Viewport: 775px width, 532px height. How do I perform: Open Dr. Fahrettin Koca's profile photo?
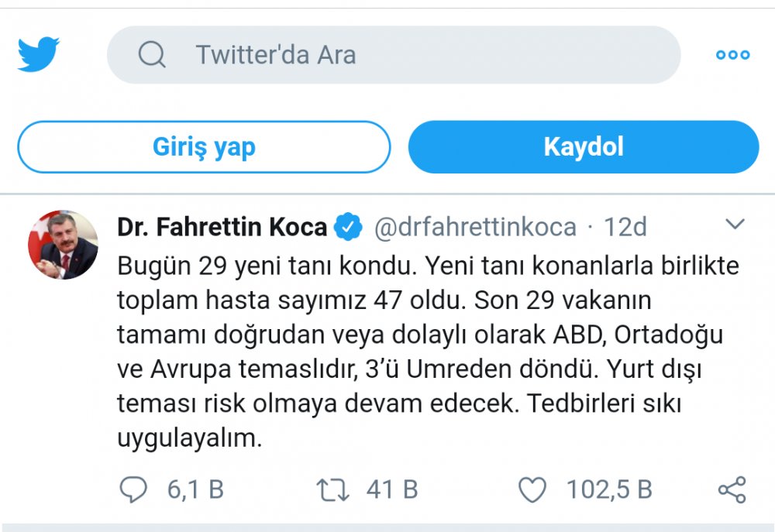pos(64,245)
